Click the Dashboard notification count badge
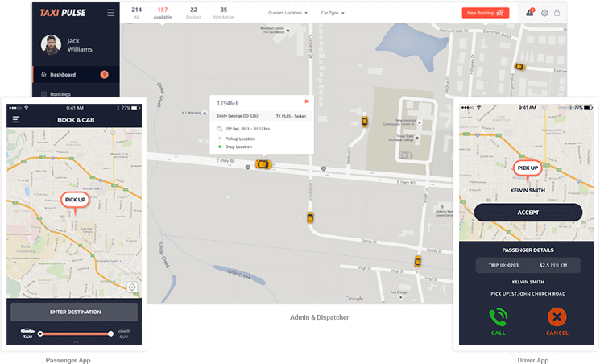 (104, 75)
